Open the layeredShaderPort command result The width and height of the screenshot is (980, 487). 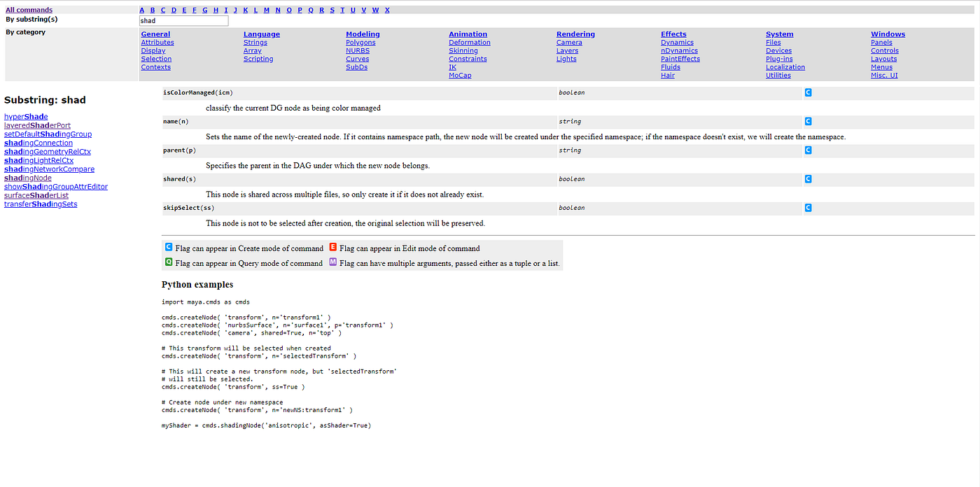[37, 125]
